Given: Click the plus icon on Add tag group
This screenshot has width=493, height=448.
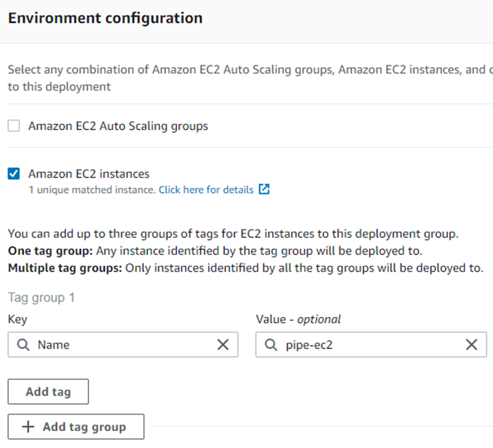Looking at the screenshot, I should (x=27, y=427).
